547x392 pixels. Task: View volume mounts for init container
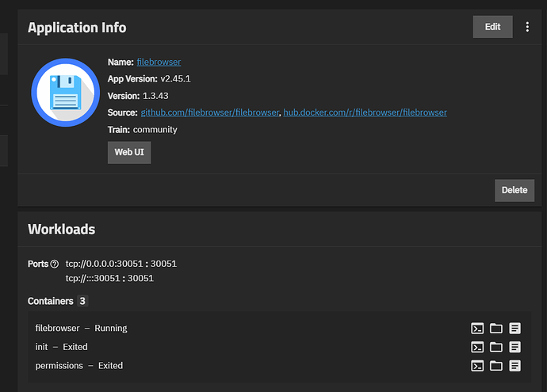pyautogui.click(x=496, y=347)
